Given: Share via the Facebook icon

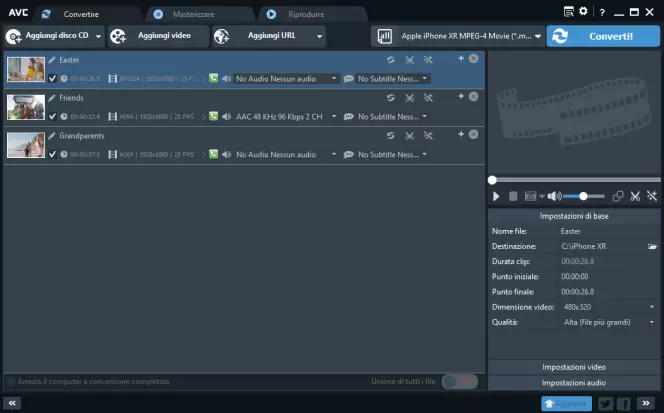Looking at the screenshot, I should tap(623, 403).
